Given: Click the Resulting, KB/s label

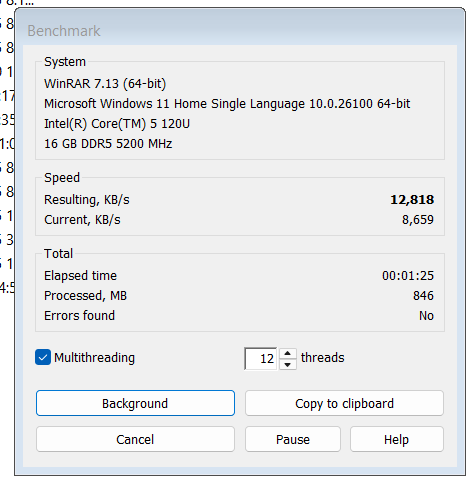Looking at the screenshot, I should click(x=87, y=200).
